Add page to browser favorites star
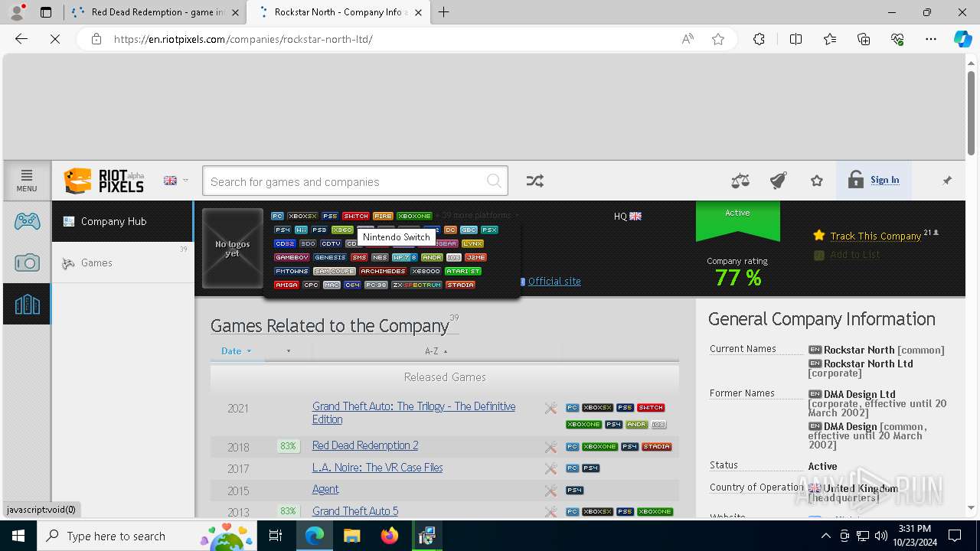 pos(718,39)
